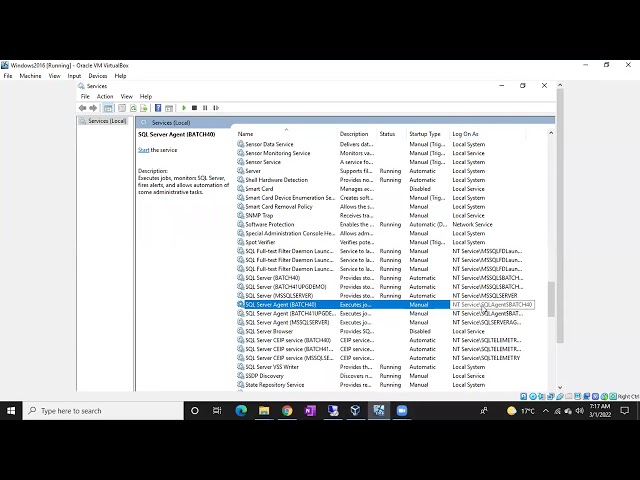Open the Services View menu
The height and width of the screenshot is (480, 640).
(127, 96)
